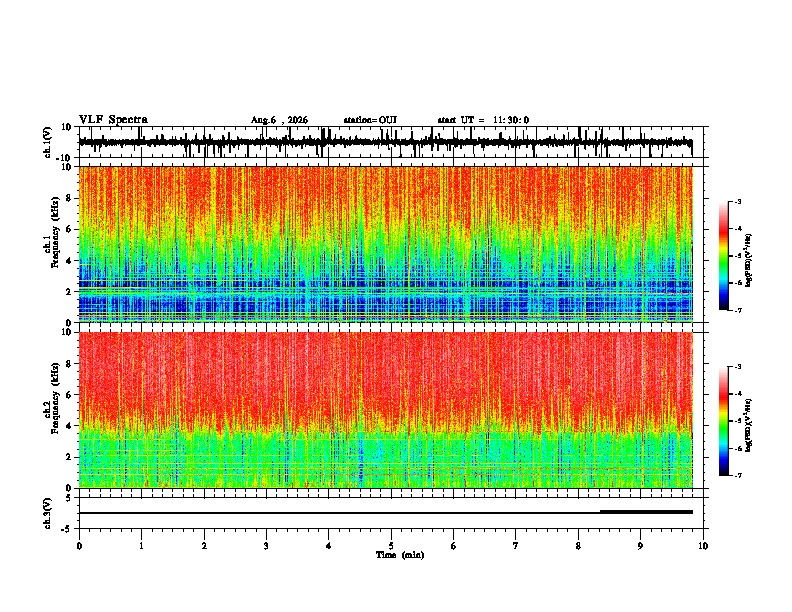Image resolution: width=792 pixels, height=612 pixels.
Task: Click the '-5' tick of ch.3 voltage axis
Action: pos(67,529)
